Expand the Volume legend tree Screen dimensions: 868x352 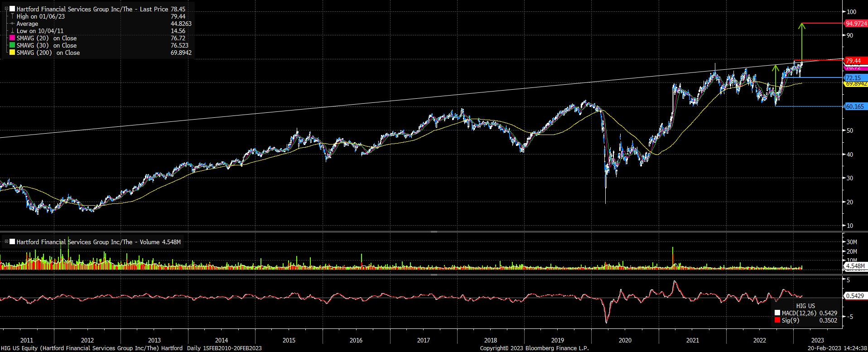pos(6,242)
